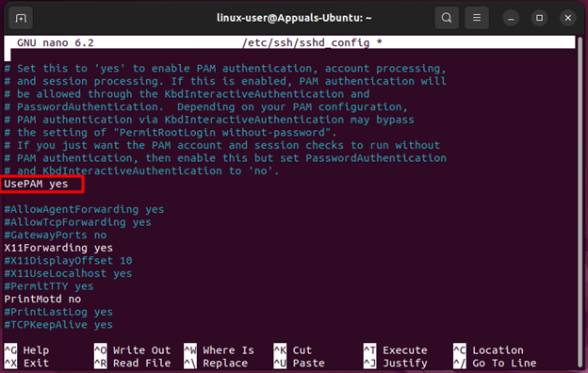Click comment line 'PAM authentication, then enable this'
588x373 pixels.
point(225,158)
